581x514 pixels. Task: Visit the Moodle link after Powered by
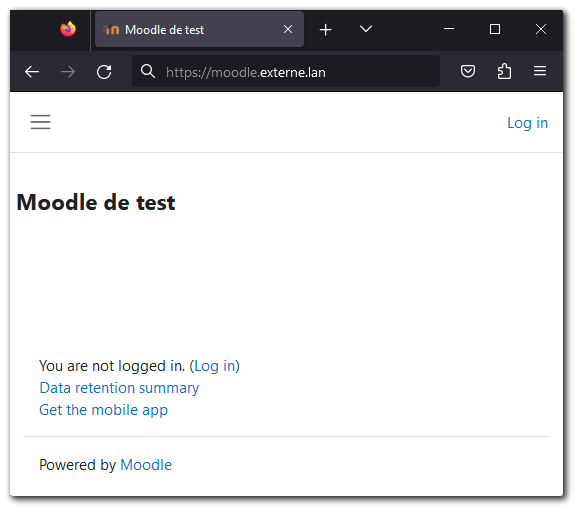[146, 465]
